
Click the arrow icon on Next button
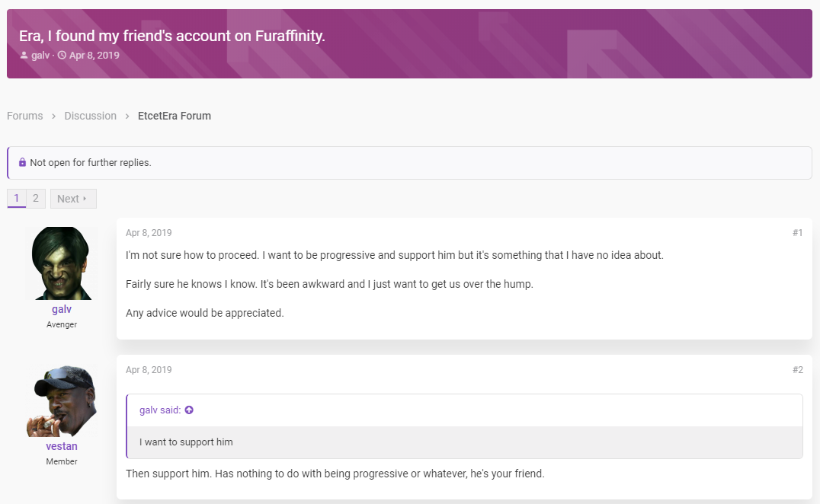[85, 199]
